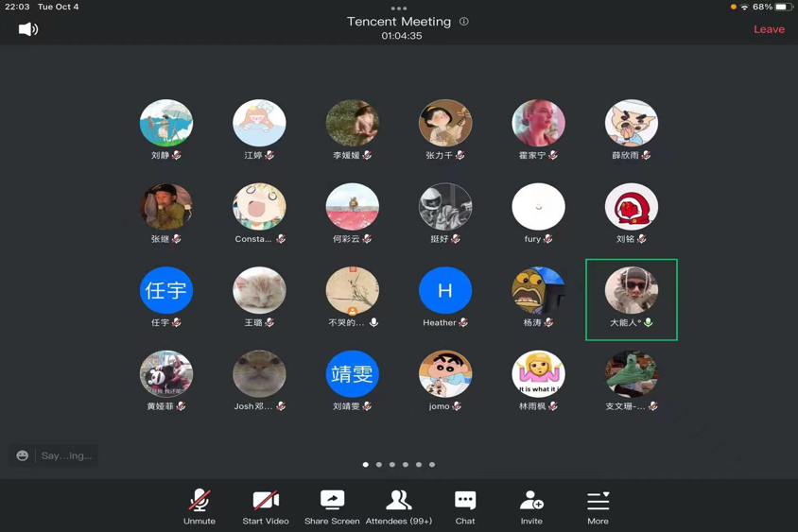Unmute your microphone
This screenshot has height=532, width=798.
[199, 506]
